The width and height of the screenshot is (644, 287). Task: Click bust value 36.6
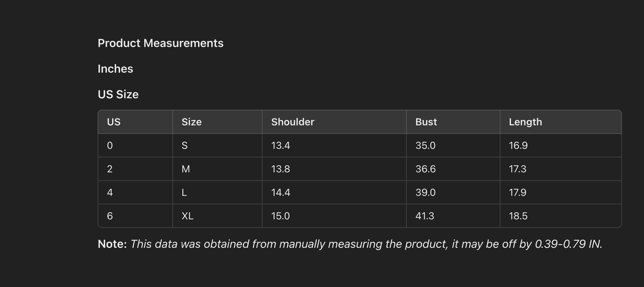[x=426, y=169]
